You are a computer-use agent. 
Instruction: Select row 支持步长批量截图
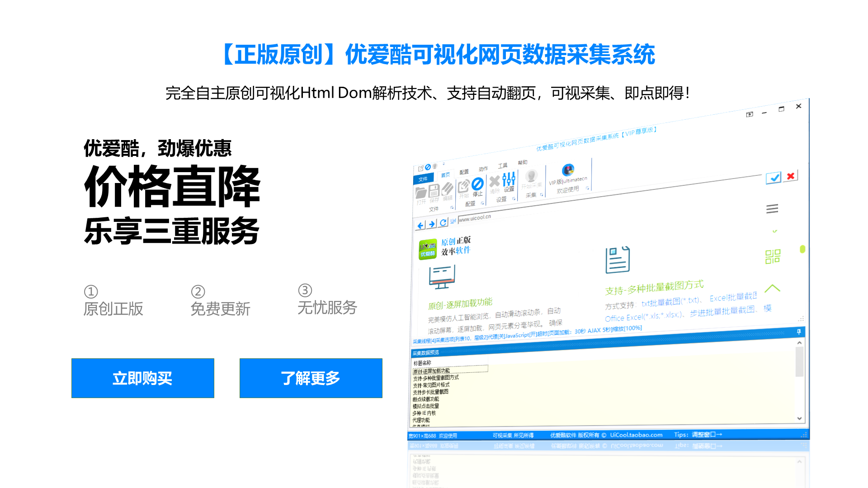430,392
